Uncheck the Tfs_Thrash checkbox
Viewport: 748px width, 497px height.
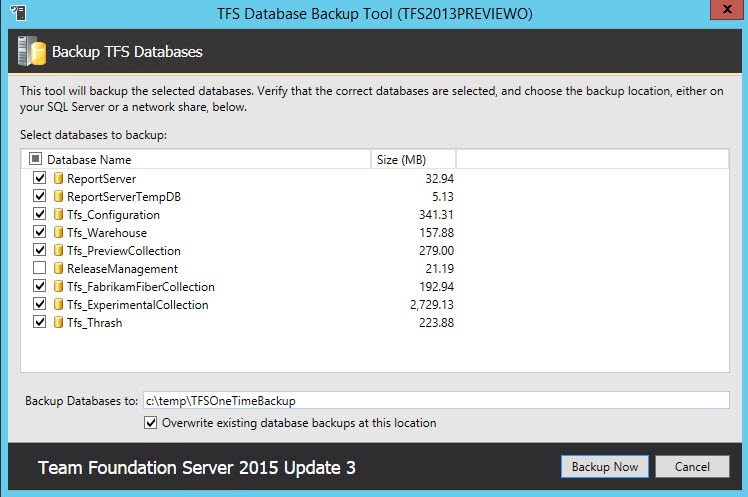pyautogui.click(x=40, y=322)
